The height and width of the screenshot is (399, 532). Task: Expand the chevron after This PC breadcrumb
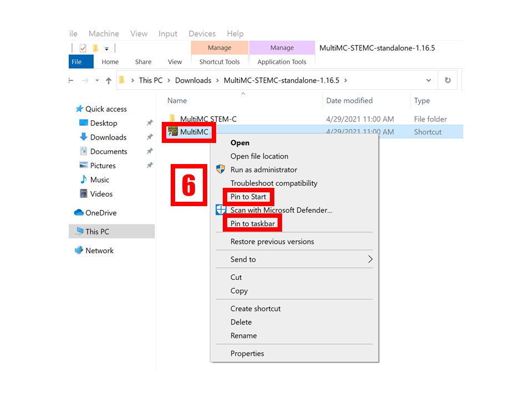point(168,80)
